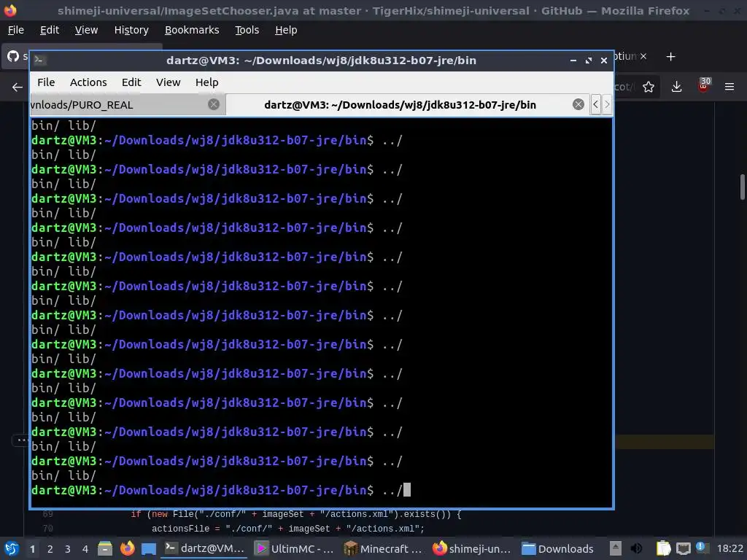Click the update notifier tray icon
This screenshot has width=747, height=560.
(702, 548)
